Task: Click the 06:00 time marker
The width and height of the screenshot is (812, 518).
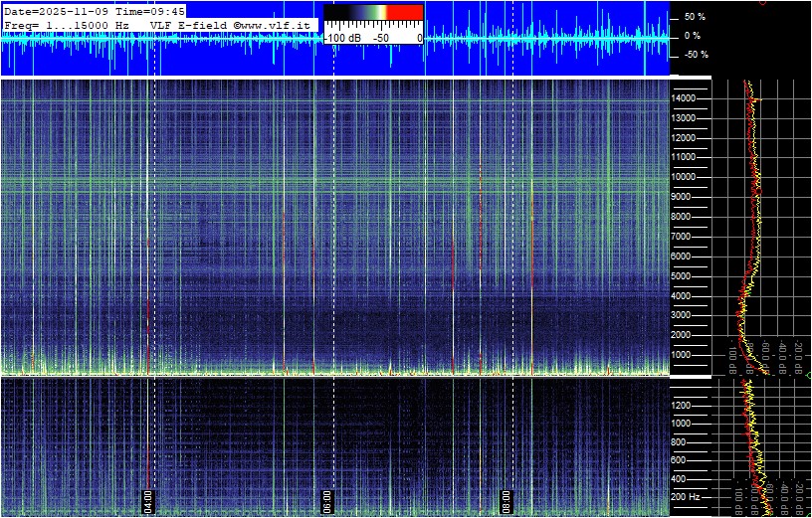Action: pyautogui.click(x=327, y=498)
